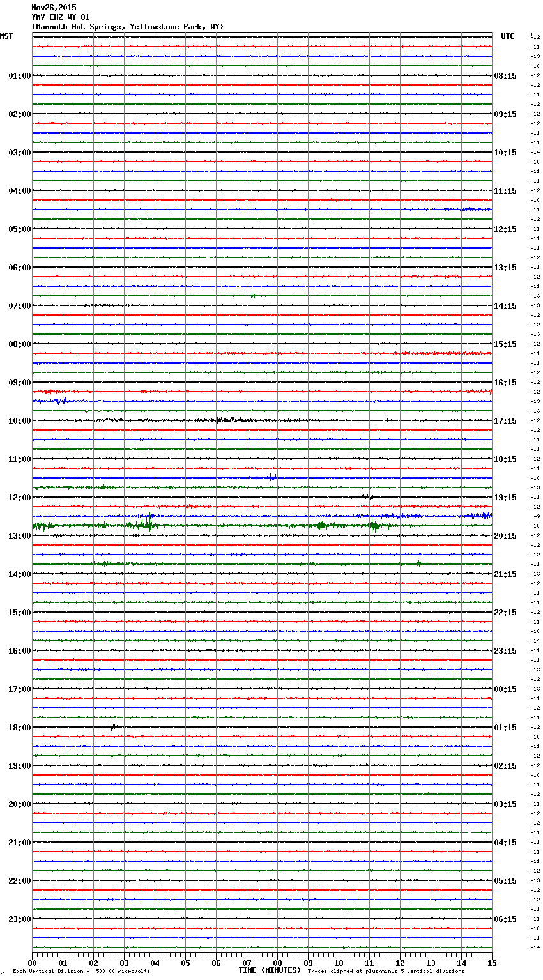Image resolution: width=543 pixels, height=980 pixels.
Task: Click the 08:15 UTC time label
Action: (505, 76)
